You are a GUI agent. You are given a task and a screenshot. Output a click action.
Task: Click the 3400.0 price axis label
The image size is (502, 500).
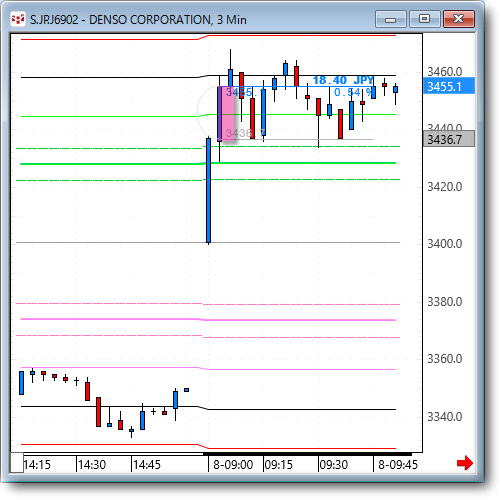(x=445, y=244)
